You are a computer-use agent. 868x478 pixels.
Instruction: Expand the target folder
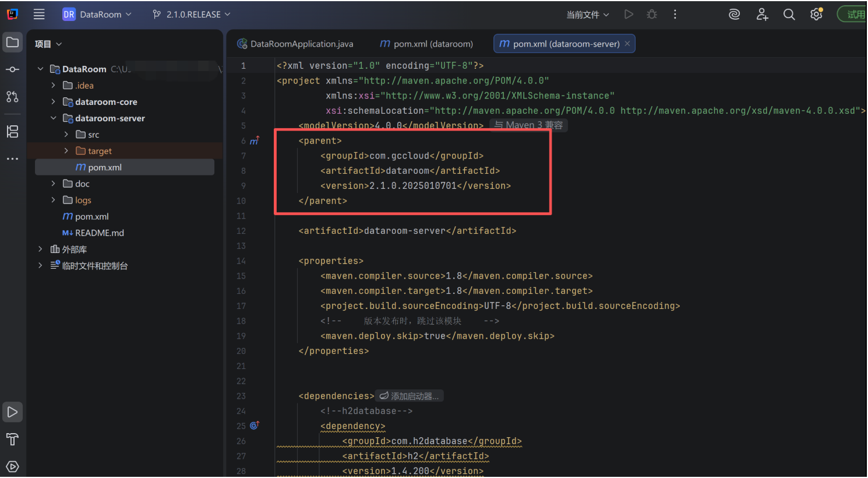[66, 150]
